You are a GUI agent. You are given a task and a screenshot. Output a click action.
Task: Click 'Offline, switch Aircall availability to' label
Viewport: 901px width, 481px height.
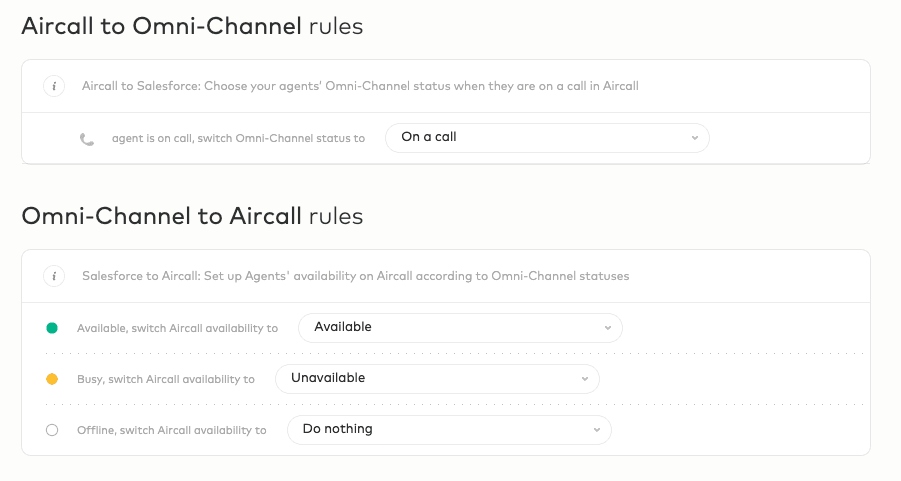(171, 430)
